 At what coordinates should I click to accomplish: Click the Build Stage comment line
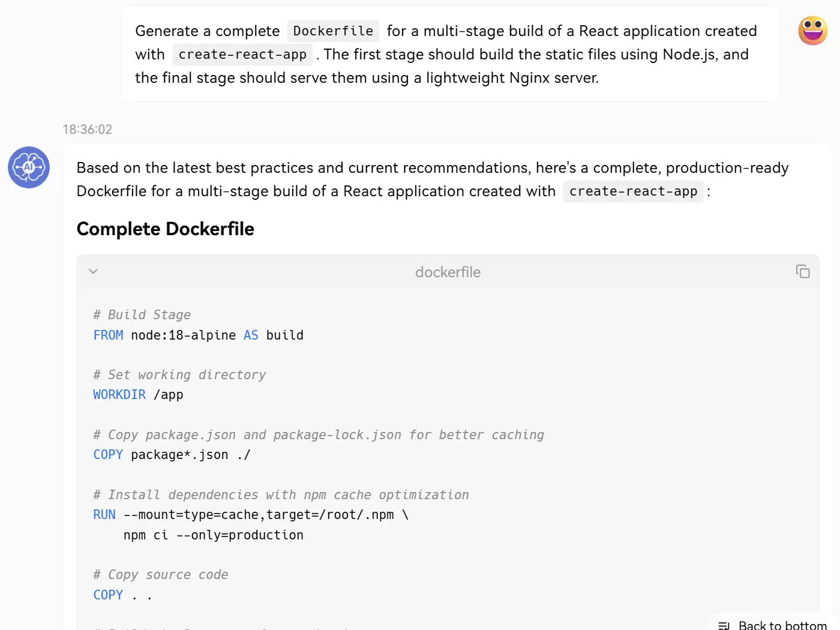click(x=142, y=315)
